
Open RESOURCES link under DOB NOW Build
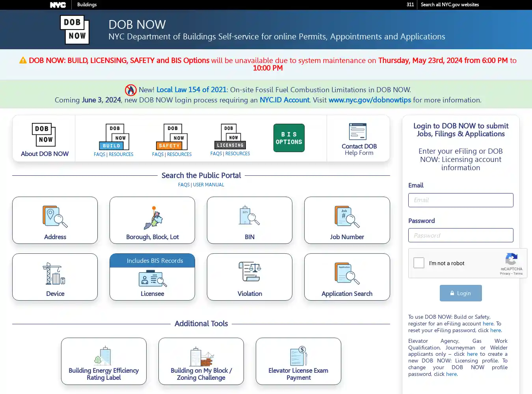point(121,154)
